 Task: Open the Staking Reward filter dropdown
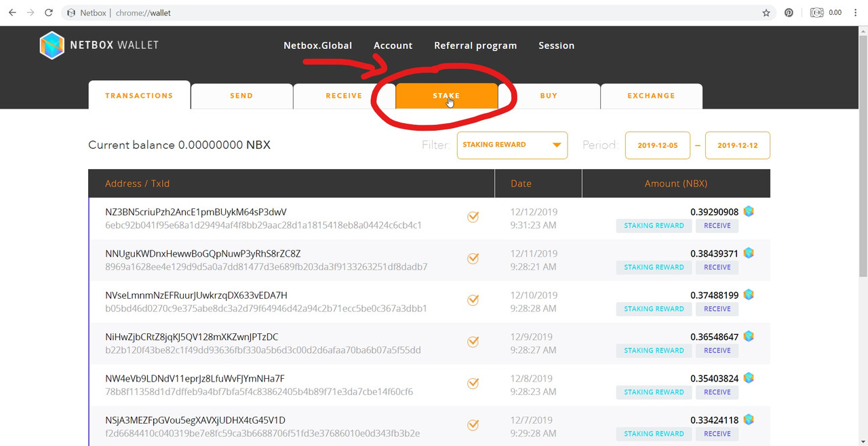512,145
